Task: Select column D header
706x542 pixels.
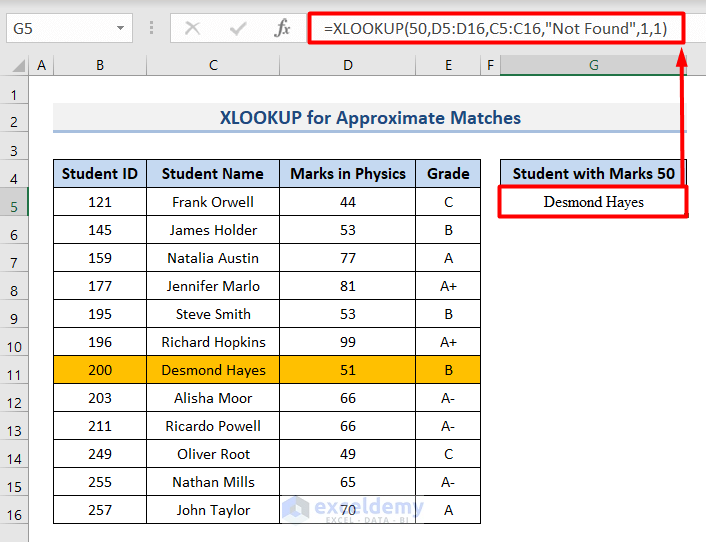Action: pyautogui.click(x=347, y=66)
